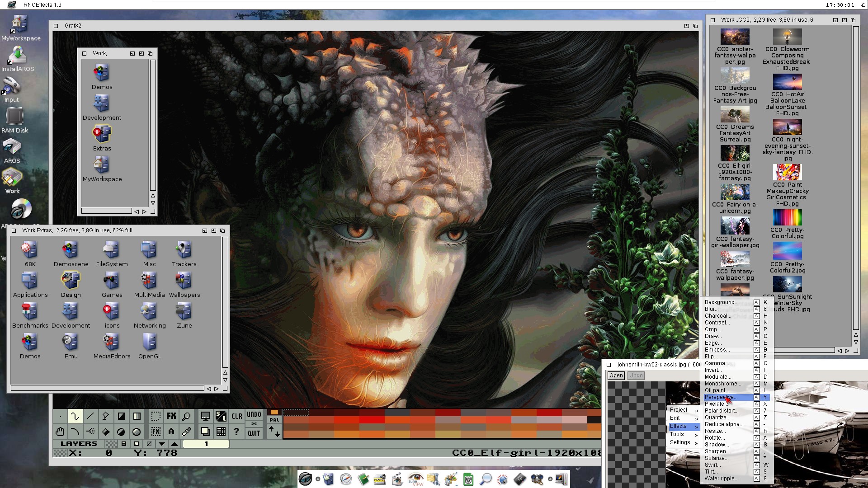This screenshot has height=488, width=868.
Task: Toggle the layers transparency checkerboard button
Action: point(111,444)
